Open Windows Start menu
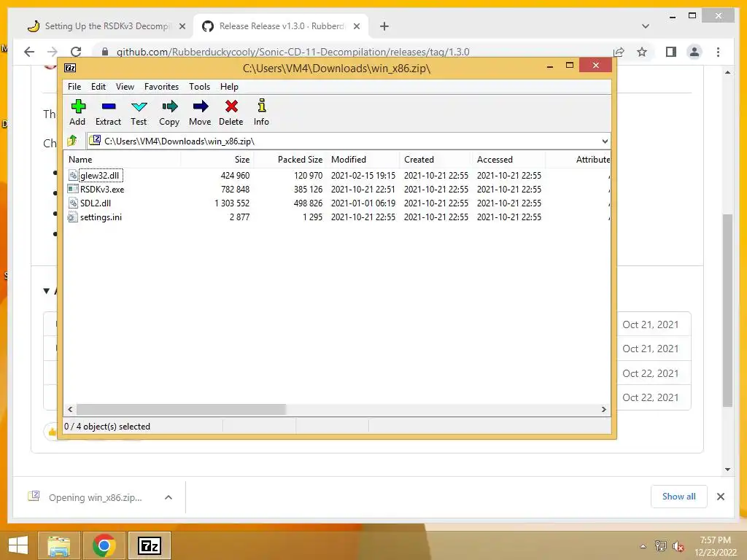 18,545
